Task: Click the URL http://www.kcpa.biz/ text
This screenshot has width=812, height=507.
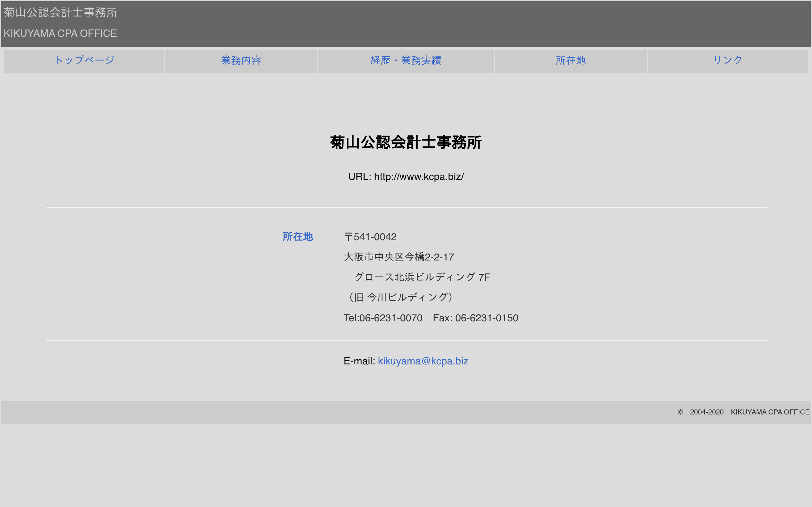Action: [x=406, y=176]
